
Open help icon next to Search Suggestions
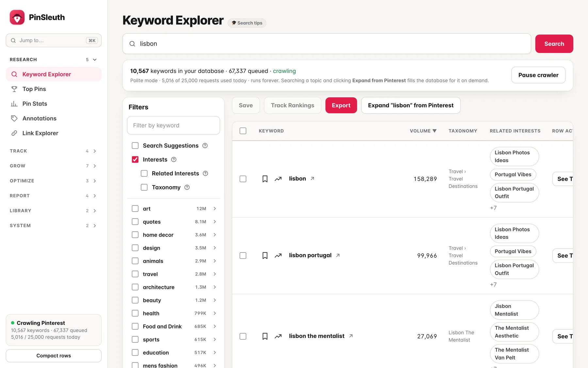(x=205, y=146)
